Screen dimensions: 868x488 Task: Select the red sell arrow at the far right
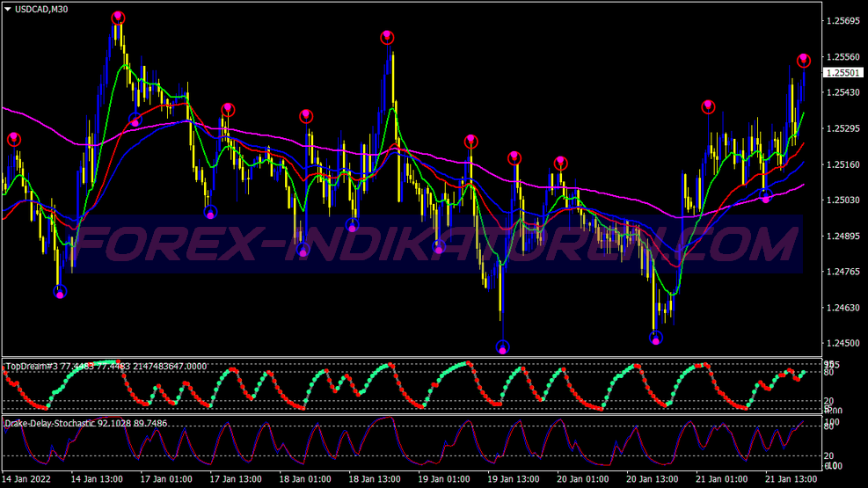803,60
